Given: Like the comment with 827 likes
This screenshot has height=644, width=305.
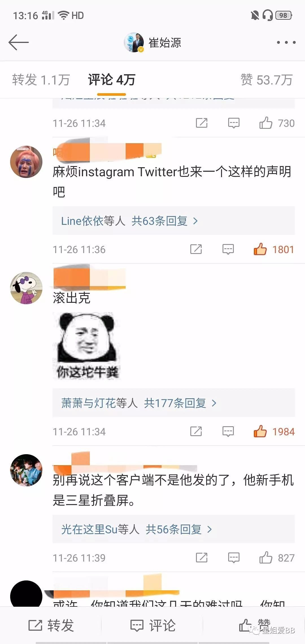Looking at the screenshot, I should [x=266, y=558].
